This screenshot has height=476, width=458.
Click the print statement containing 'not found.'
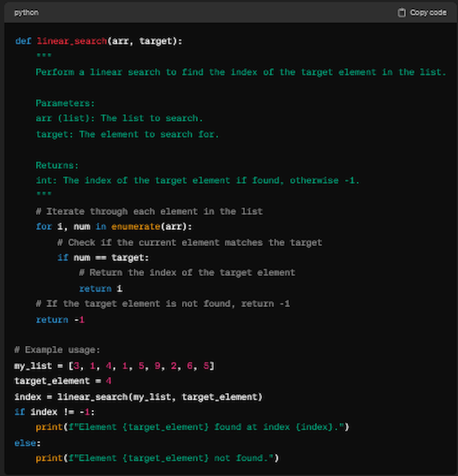[x=157, y=458]
